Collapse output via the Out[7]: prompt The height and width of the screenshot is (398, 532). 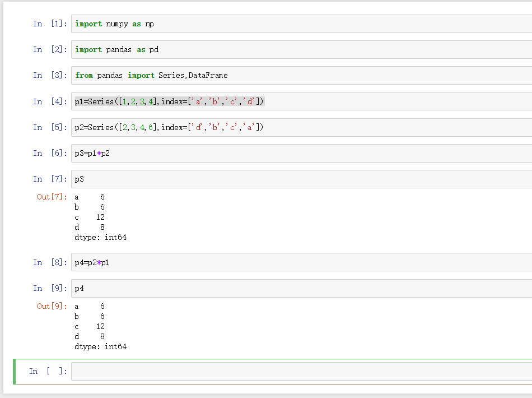click(x=52, y=197)
